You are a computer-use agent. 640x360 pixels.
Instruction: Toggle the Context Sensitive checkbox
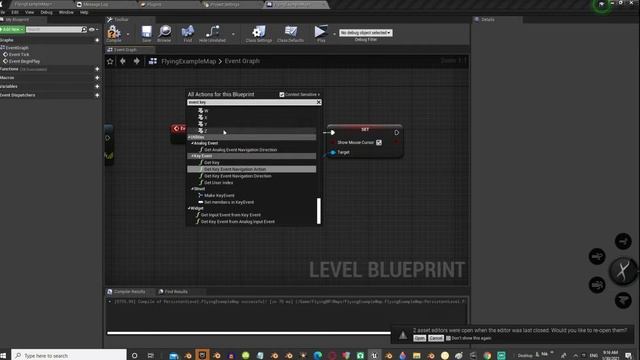[x=282, y=94]
